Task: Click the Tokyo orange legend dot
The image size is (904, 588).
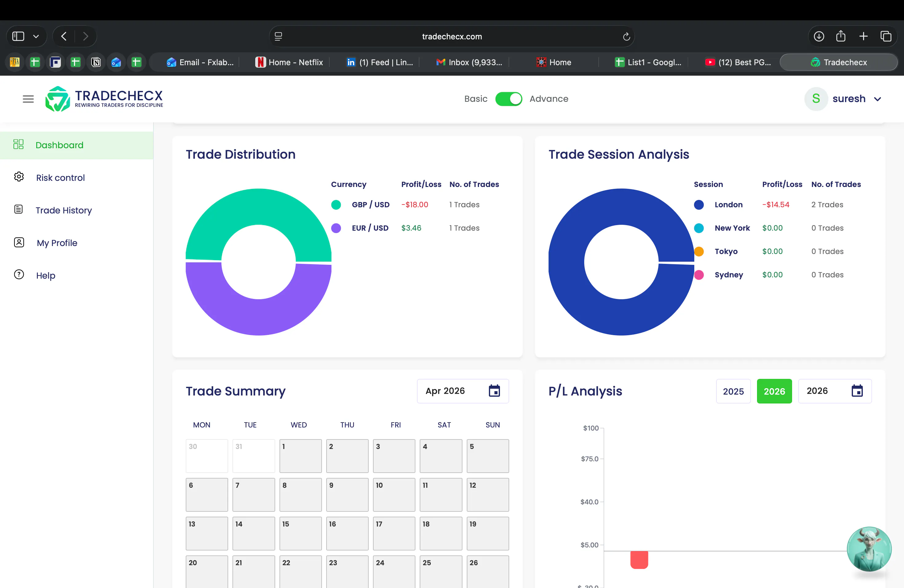Action: tap(699, 252)
